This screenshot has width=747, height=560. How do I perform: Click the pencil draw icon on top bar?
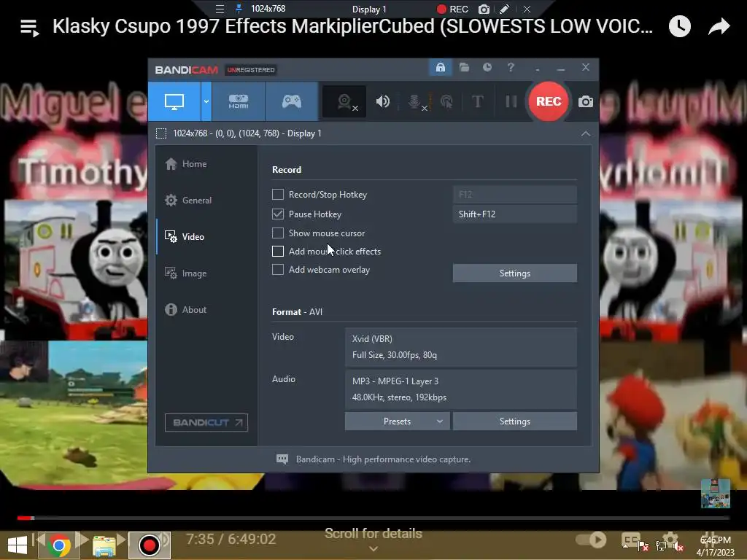pyautogui.click(x=505, y=9)
